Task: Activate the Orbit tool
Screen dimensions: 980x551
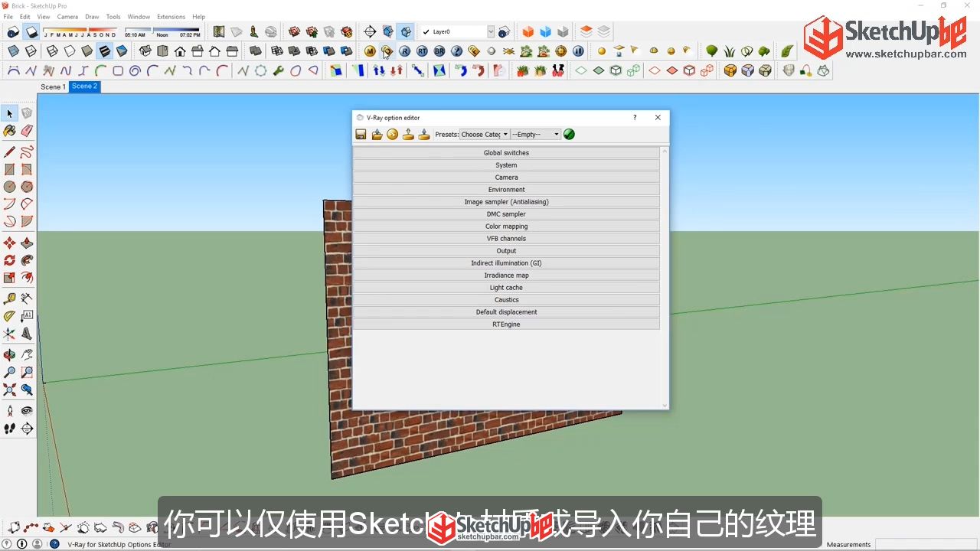Action: [x=9, y=355]
